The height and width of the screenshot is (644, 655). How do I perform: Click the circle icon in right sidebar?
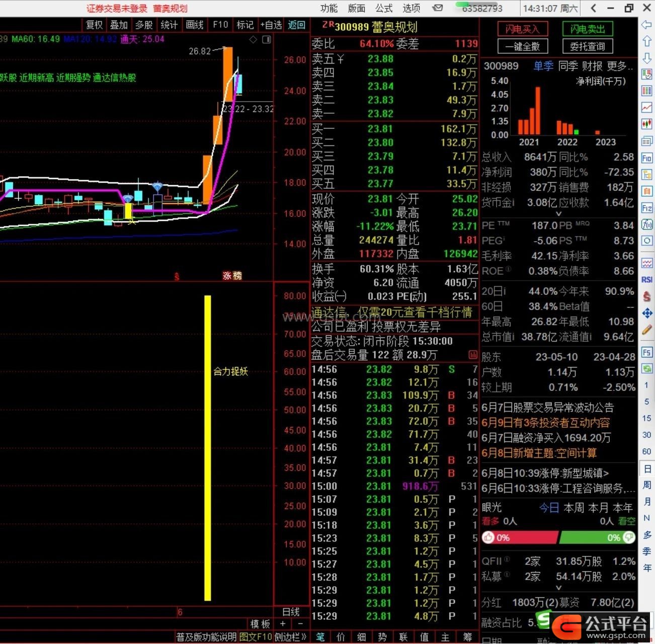coord(647,241)
